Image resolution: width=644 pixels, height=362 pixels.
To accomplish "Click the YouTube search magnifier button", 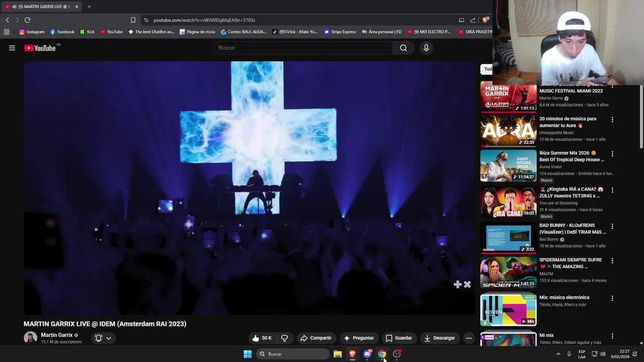I will pyautogui.click(x=404, y=48).
